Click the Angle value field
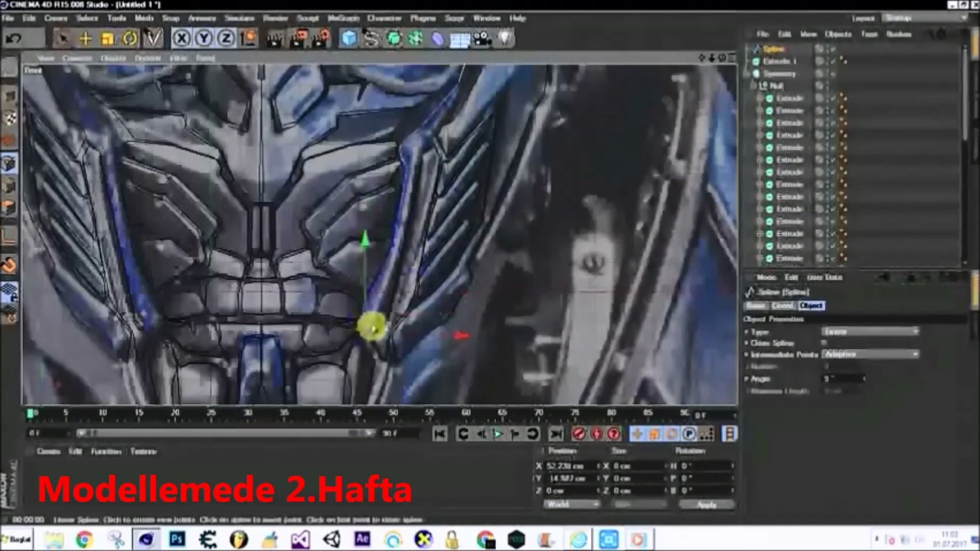980x551 pixels. point(842,379)
